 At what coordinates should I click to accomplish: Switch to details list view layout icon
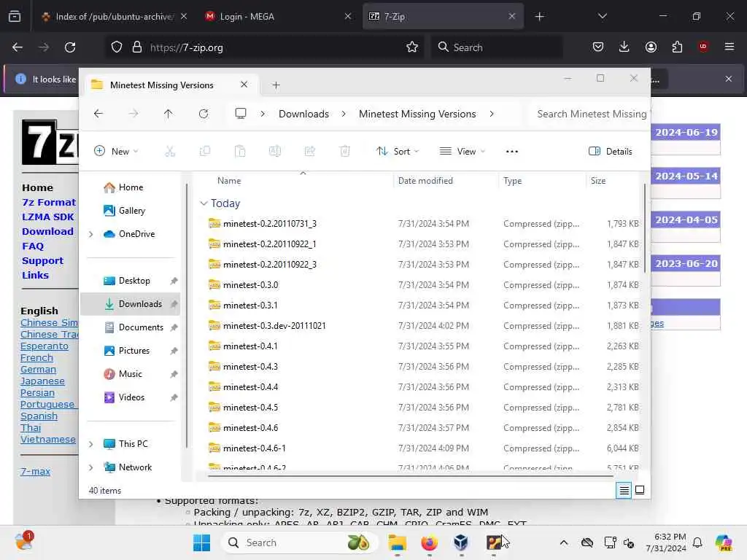[x=624, y=490]
